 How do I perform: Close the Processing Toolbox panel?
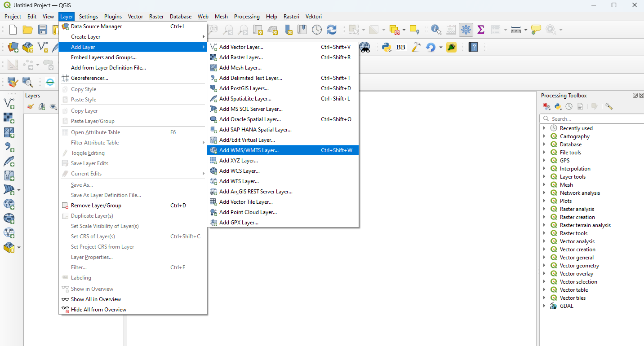641,95
